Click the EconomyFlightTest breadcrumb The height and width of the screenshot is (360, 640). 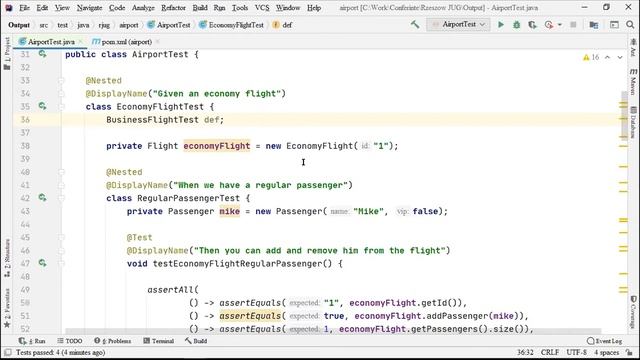pyautogui.click(x=231, y=25)
